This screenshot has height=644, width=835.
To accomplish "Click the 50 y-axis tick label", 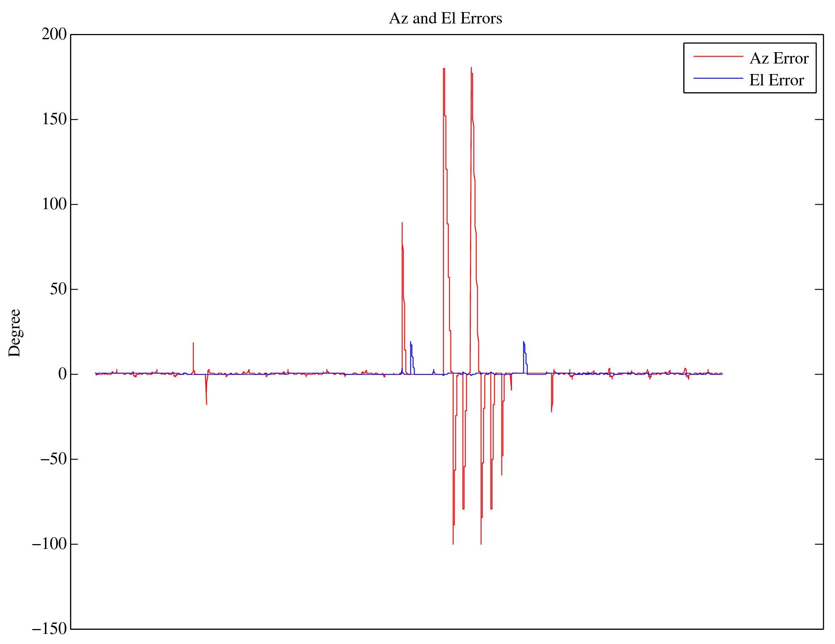I will click(58, 289).
